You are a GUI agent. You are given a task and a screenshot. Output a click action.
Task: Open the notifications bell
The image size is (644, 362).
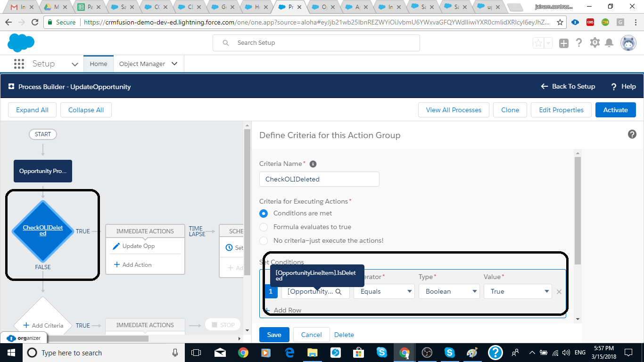tap(609, 43)
